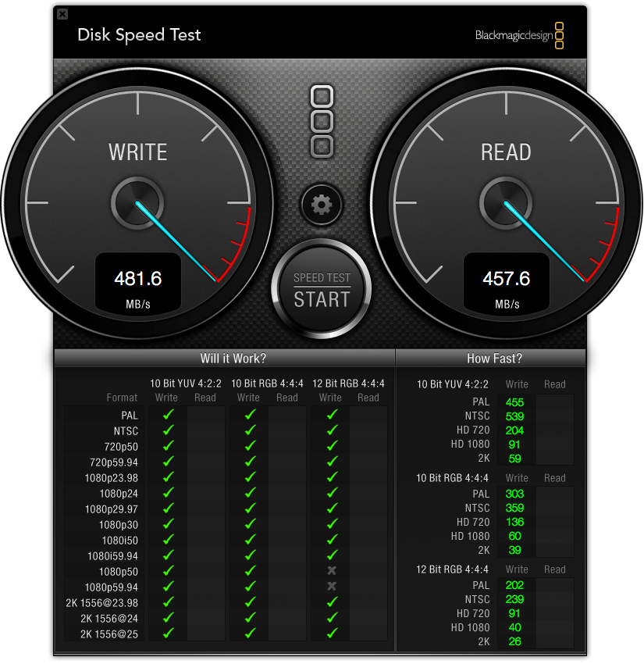Click the SPEED TEST START button
The image size is (644, 664).
point(322,290)
